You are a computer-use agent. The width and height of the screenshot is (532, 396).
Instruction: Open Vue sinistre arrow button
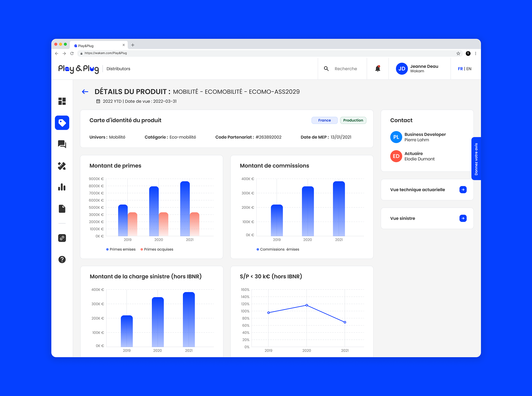(463, 218)
